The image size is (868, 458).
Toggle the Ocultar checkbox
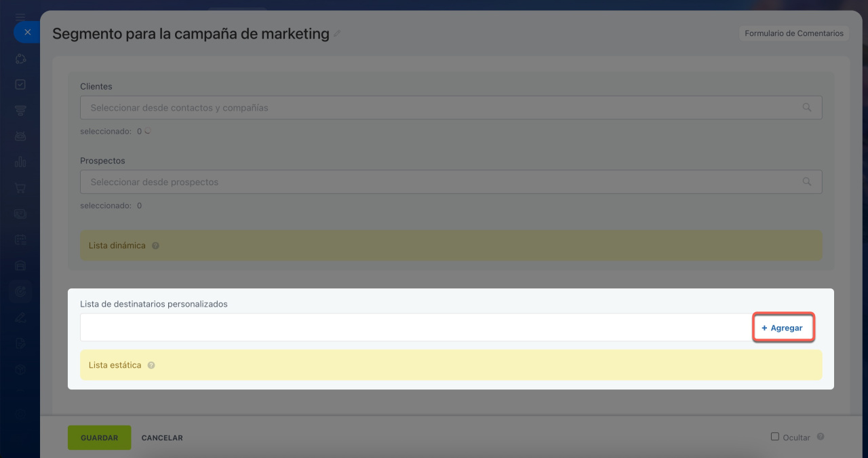775,437
